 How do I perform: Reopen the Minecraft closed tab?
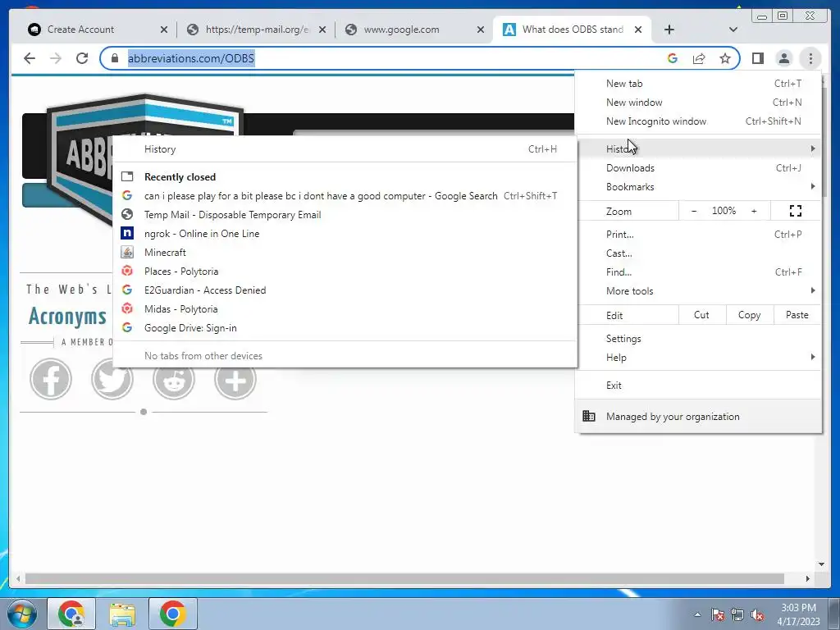[345, 253]
